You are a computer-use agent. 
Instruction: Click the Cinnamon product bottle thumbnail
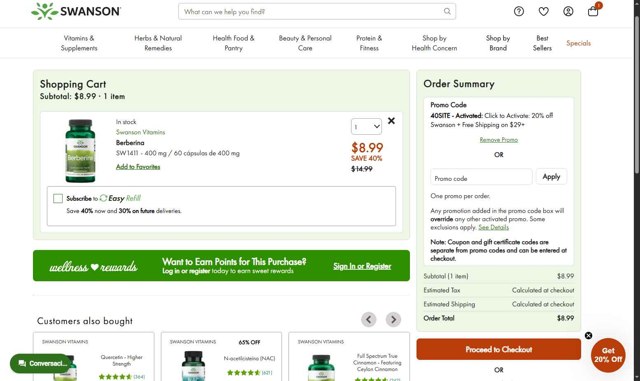tap(321, 368)
